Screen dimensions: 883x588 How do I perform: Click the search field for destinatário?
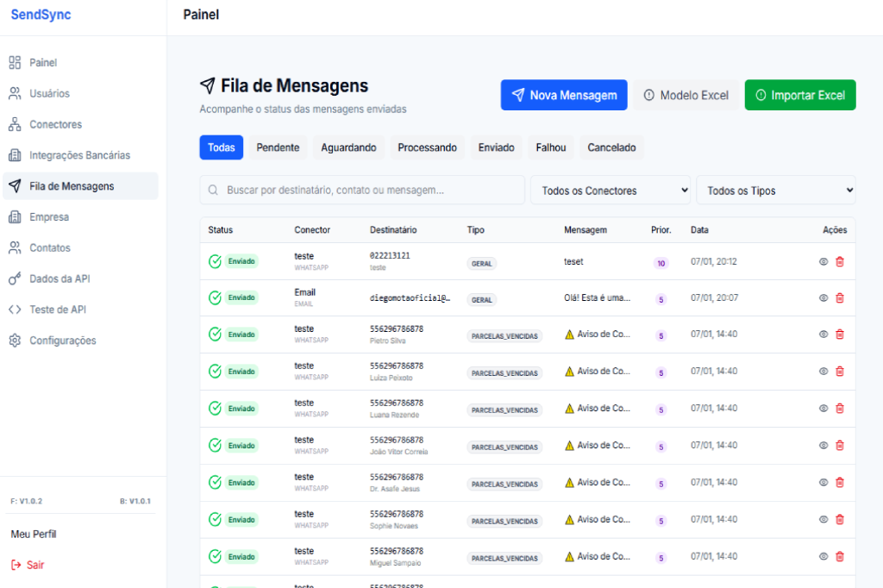pyautogui.click(x=362, y=190)
